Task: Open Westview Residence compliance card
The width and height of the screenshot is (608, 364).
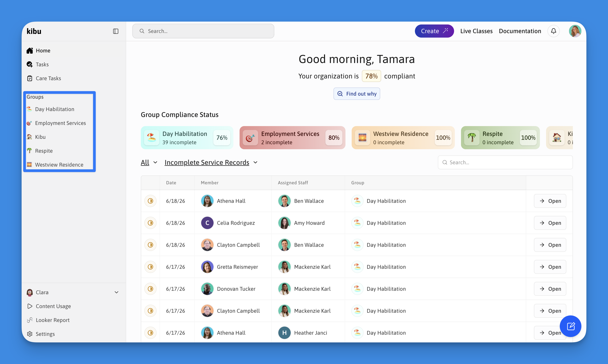Action: 403,138
